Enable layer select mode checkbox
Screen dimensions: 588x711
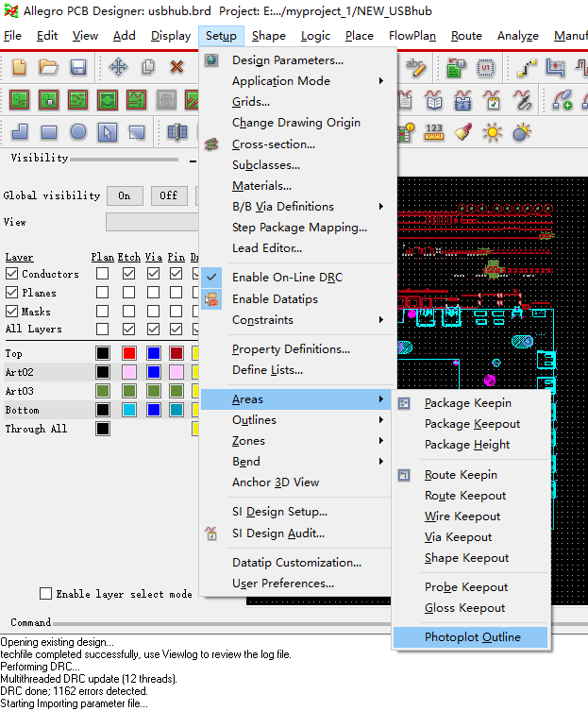click(x=46, y=594)
